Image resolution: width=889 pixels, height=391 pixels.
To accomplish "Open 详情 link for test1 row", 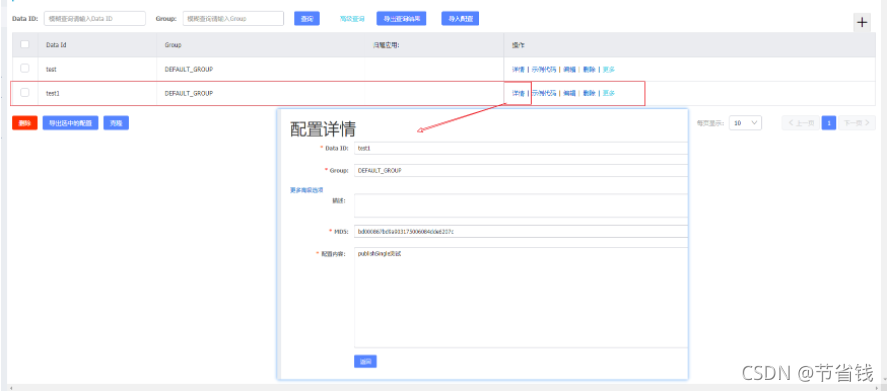I will [x=518, y=94].
